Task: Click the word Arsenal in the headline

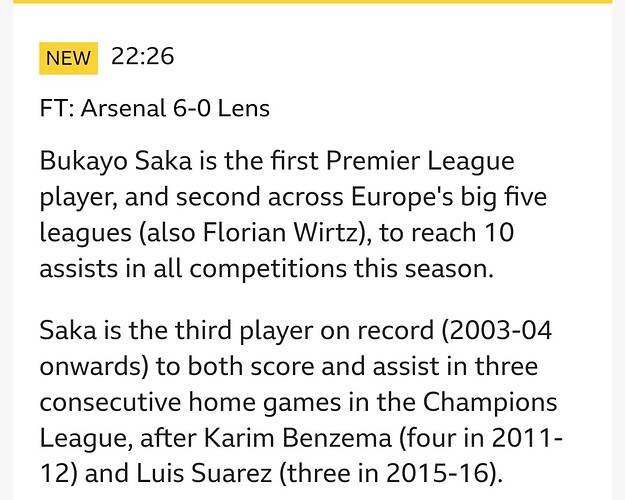Action: coord(123,108)
